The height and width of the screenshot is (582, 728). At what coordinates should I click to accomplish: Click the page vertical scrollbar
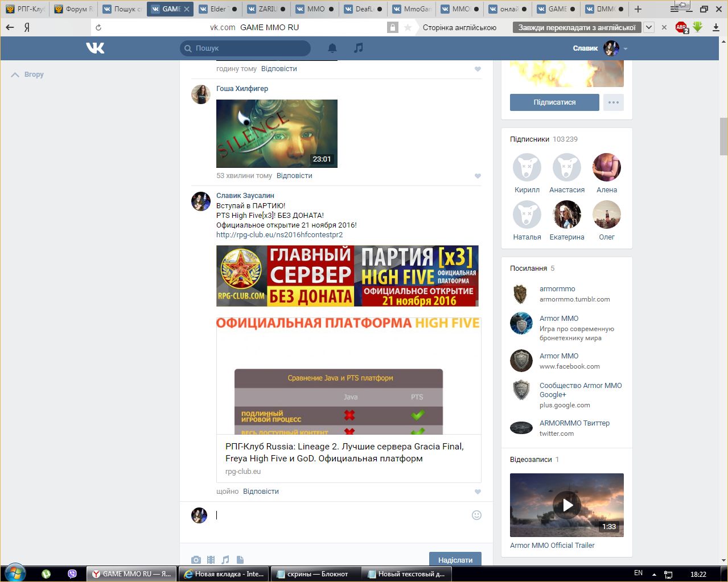tap(723, 137)
